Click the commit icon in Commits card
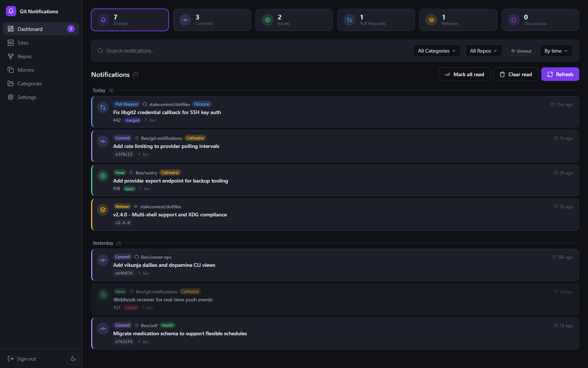588x368 pixels. (185, 20)
